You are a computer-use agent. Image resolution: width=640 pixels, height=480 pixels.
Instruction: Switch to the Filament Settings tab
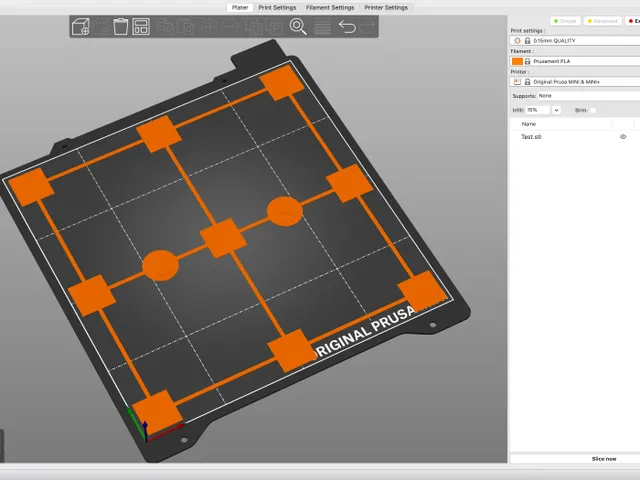point(330,7)
